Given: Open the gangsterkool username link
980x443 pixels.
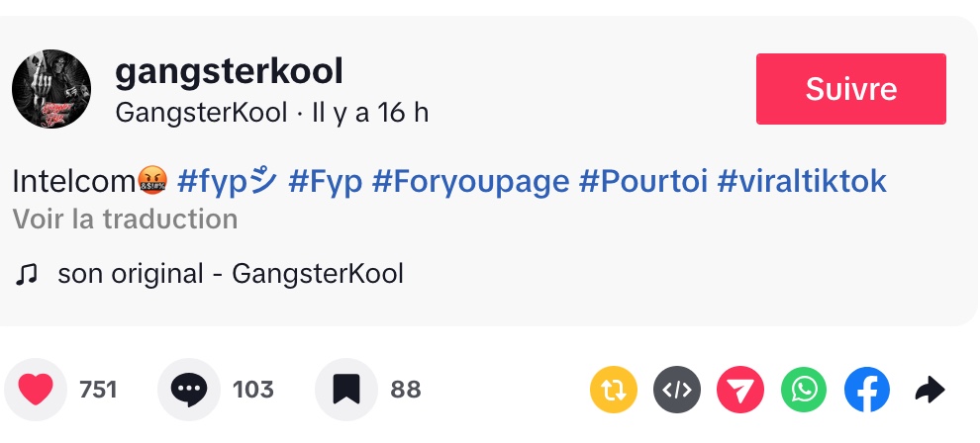Looking at the screenshot, I should point(229,71).
